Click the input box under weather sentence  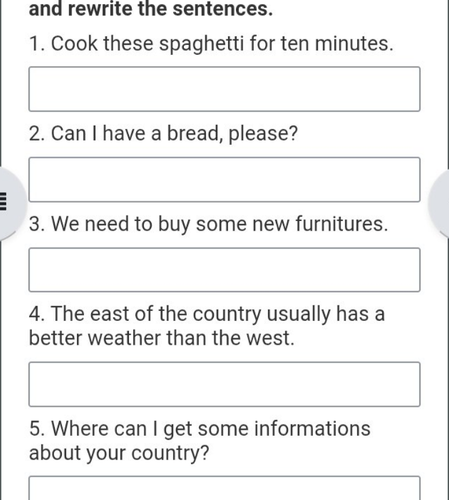(x=224, y=384)
